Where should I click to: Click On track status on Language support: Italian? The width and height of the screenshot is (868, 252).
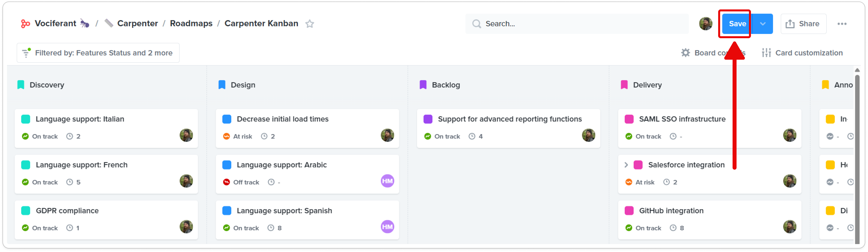point(40,136)
